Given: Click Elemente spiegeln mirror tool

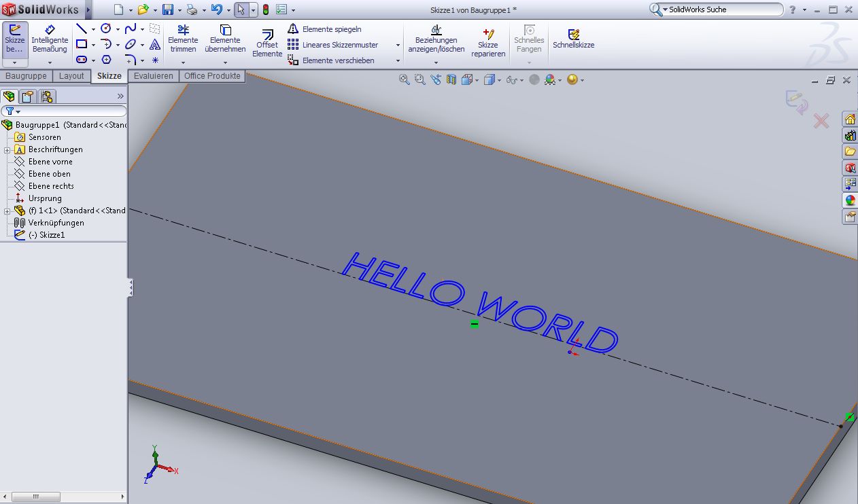Looking at the screenshot, I should 325,29.
